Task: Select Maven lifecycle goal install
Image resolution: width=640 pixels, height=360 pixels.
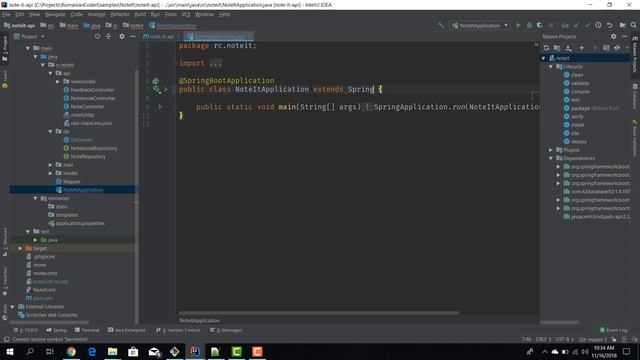Action: tap(574, 125)
